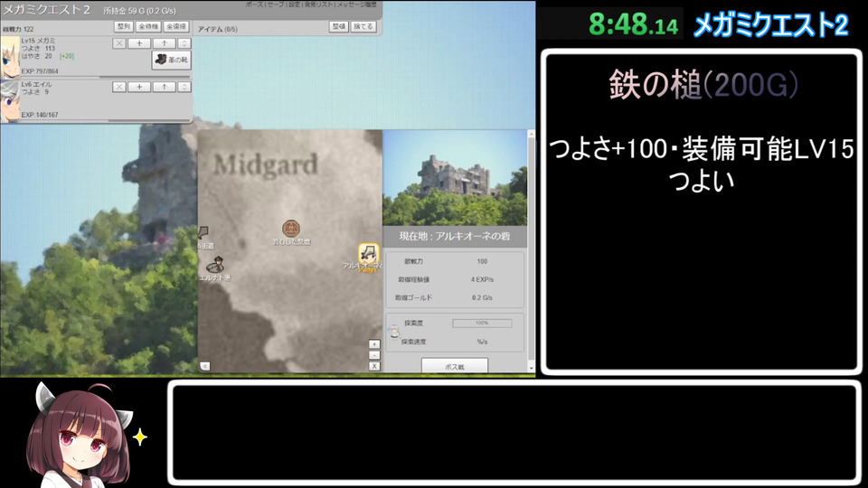
Task: Click the メガミ EXP progress bar
Action: 105,78
